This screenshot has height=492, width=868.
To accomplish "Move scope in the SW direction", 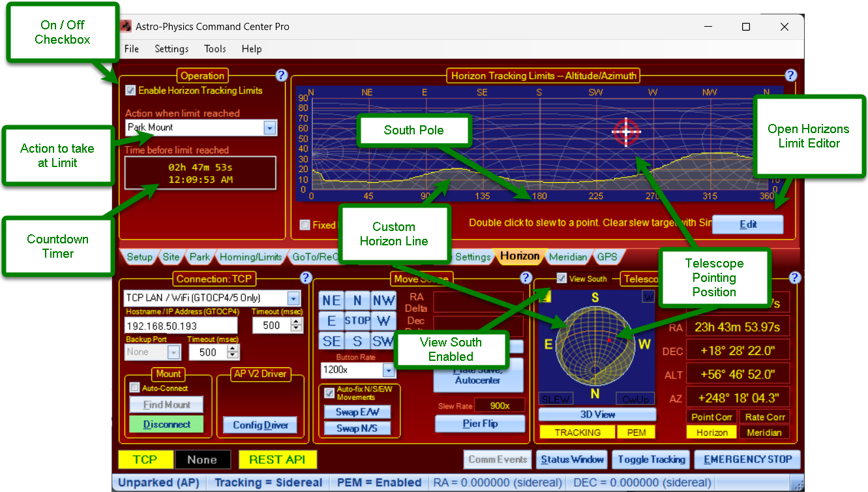I will point(383,341).
